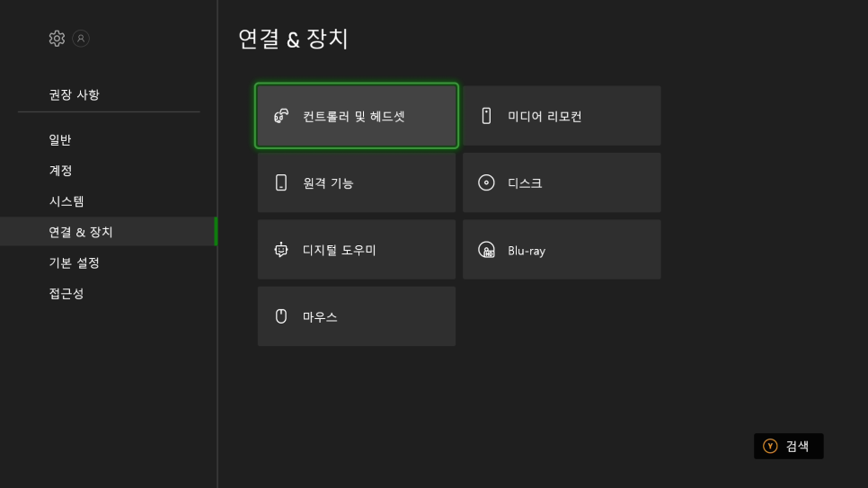Go to 계정 settings
868x488 pixels.
[60, 170]
